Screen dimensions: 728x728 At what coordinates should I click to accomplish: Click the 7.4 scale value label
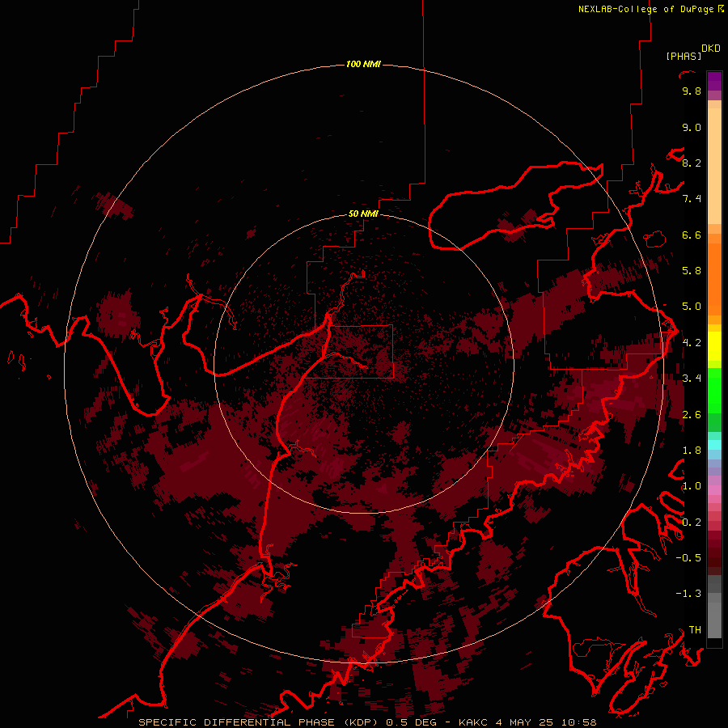[692, 199]
